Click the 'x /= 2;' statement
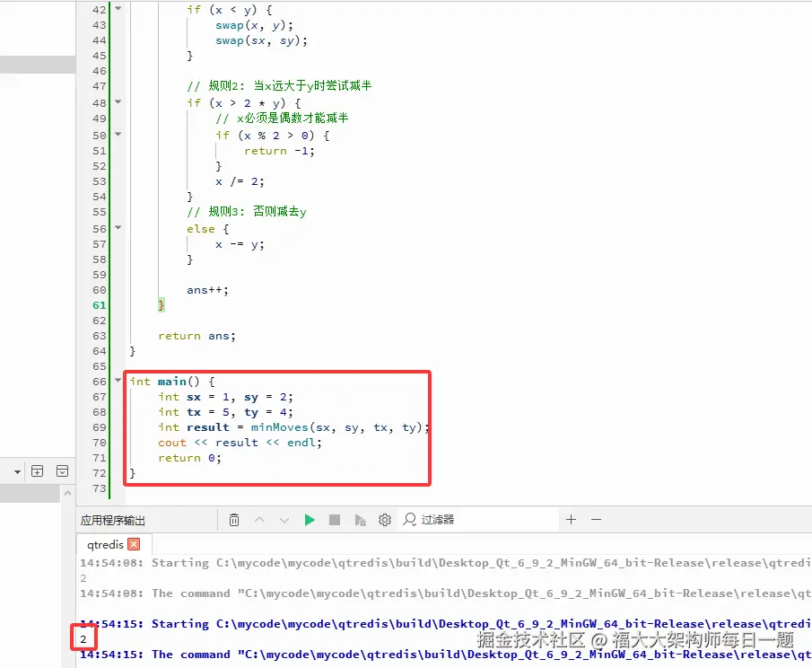 [240, 181]
